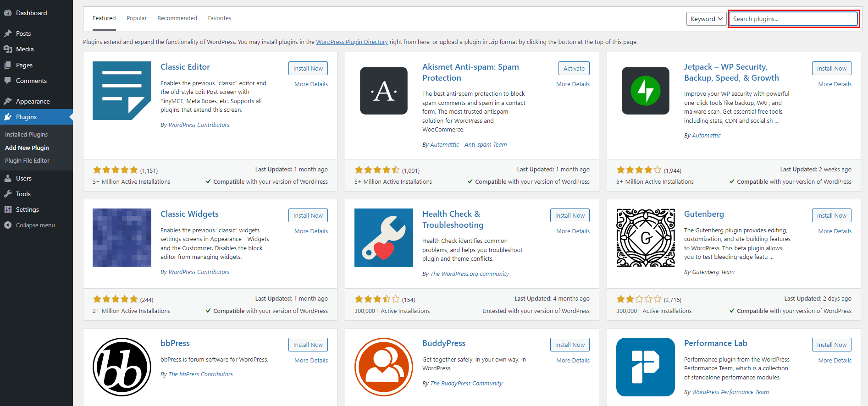Install the Classic Editor plugin

point(308,68)
